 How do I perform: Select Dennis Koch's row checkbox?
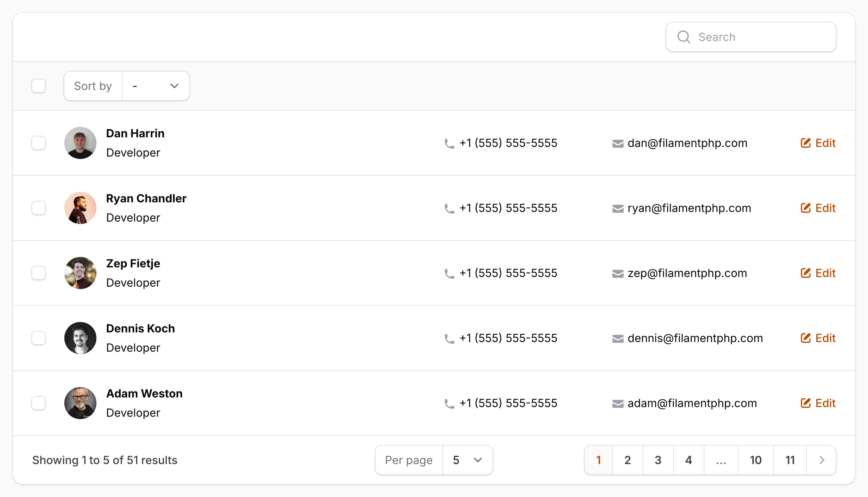[39, 338]
